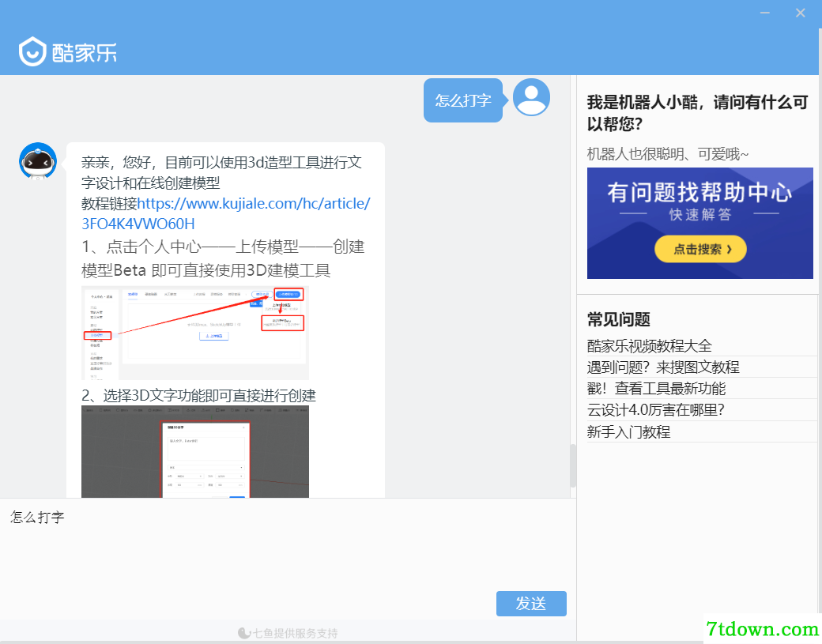The width and height of the screenshot is (822, 644).
Task: Open 酷家乐视频教程大全 FAQ link
Action: tap(649, 346)
